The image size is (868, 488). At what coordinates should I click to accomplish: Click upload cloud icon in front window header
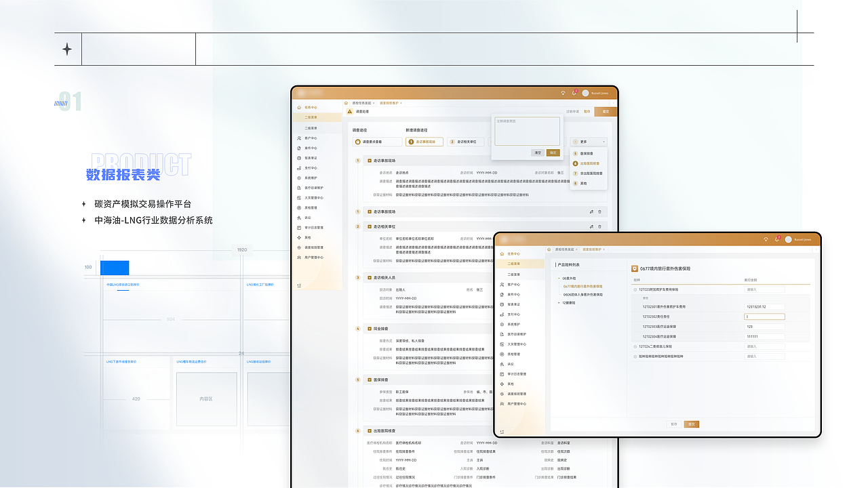(766, 239)
